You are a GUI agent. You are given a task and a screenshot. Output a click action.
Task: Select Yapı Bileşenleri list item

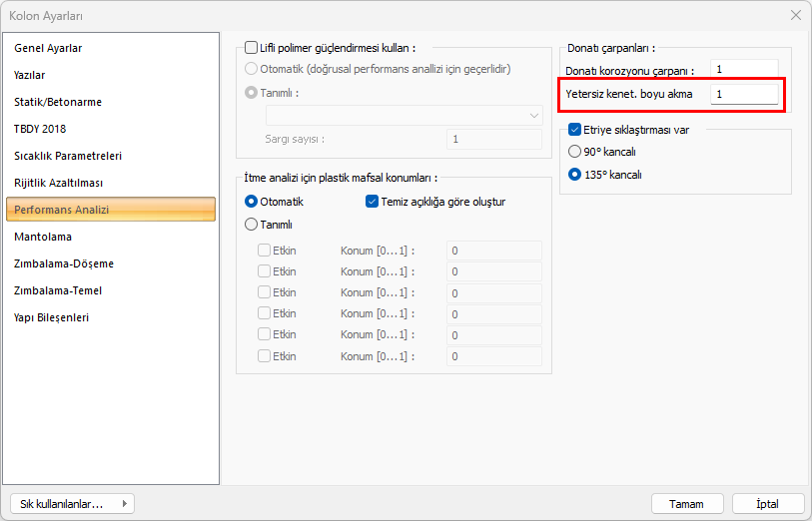[x=52, y=317]
